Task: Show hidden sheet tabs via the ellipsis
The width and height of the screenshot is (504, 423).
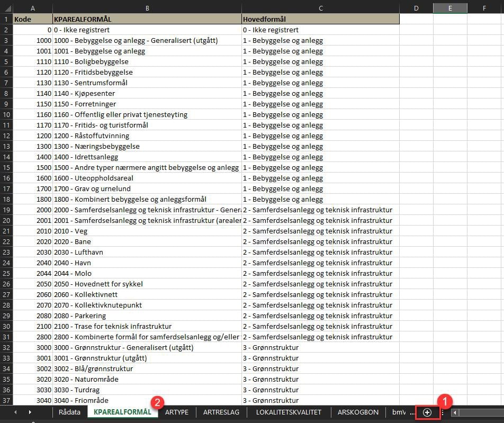Action: (412, 412)
